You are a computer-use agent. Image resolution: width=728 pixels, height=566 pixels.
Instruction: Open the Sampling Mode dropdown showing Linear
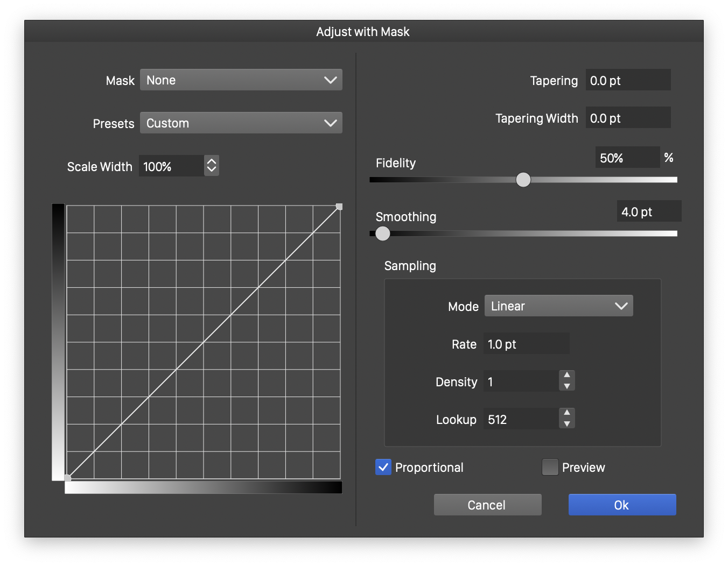click(x=558, y=306)
